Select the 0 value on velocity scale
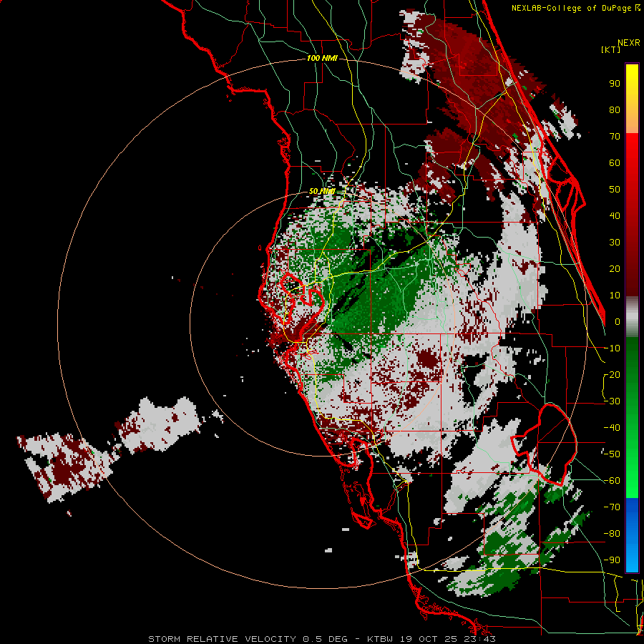644x644 pixels. (x=618, y=322)
